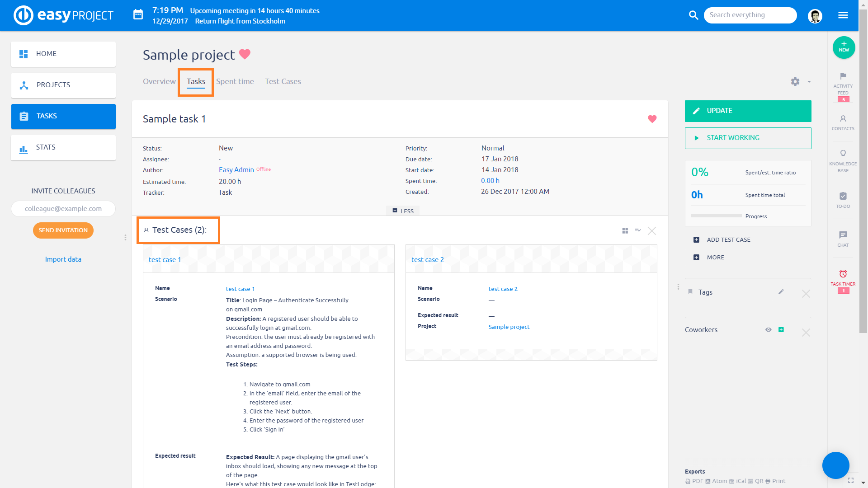Open the Contacts sidebar icon

pos(843,119)
